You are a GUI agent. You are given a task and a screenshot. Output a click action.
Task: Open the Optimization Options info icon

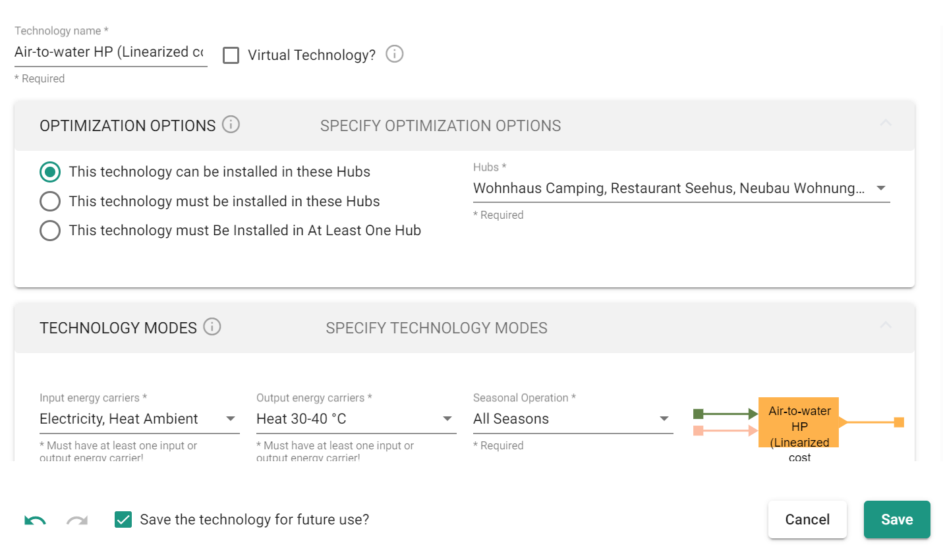(x=231, y=125)
